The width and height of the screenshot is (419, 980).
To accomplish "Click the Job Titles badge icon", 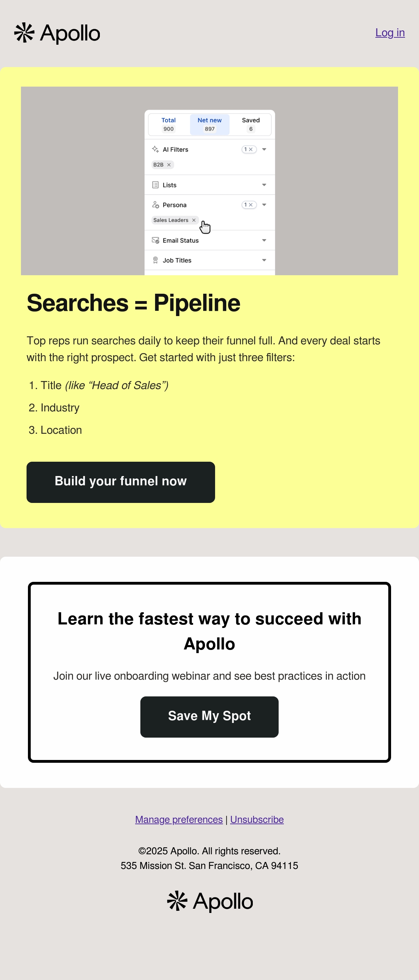I will (155, 260).
